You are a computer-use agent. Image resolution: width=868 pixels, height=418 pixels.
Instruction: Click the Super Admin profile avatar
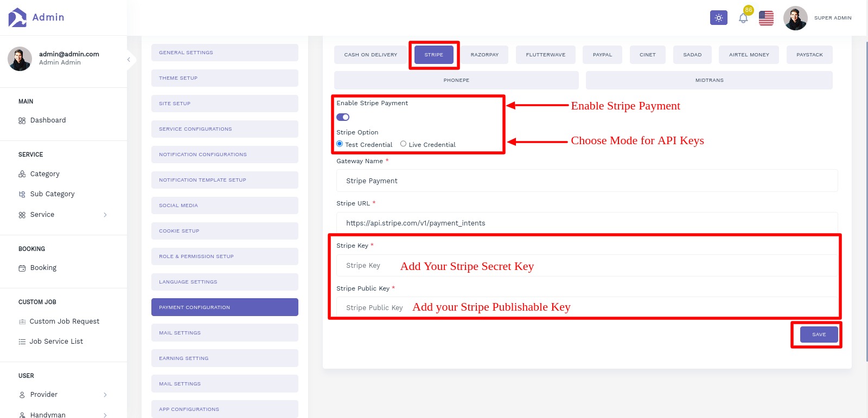pyautogui.click(x=795, y=18)
